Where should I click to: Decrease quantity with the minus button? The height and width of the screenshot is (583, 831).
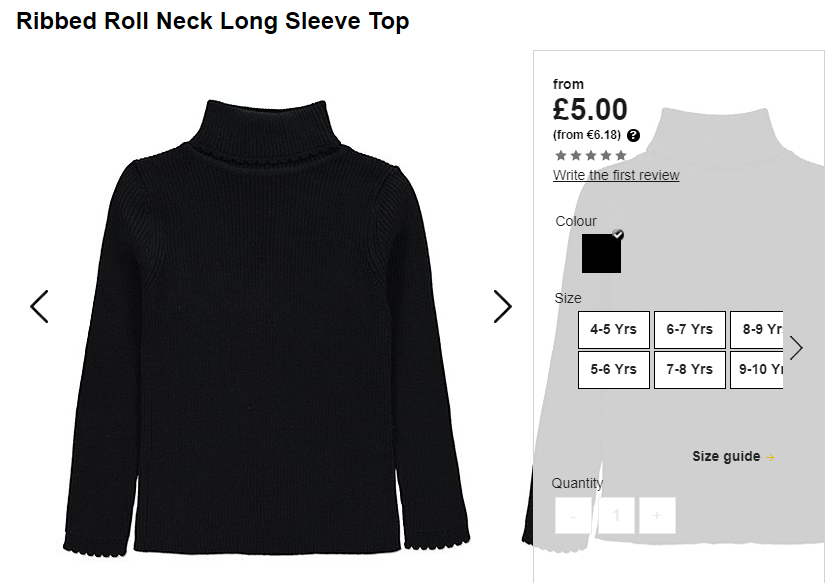click(573, 515)
